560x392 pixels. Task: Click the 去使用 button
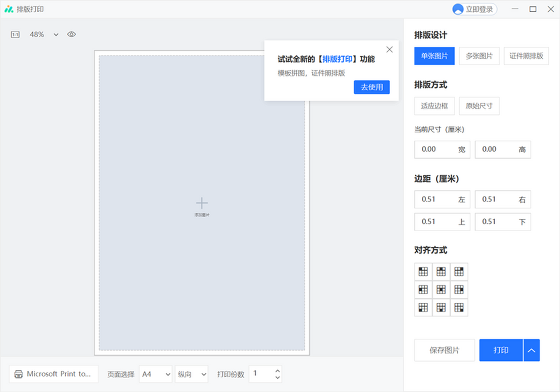372,87
